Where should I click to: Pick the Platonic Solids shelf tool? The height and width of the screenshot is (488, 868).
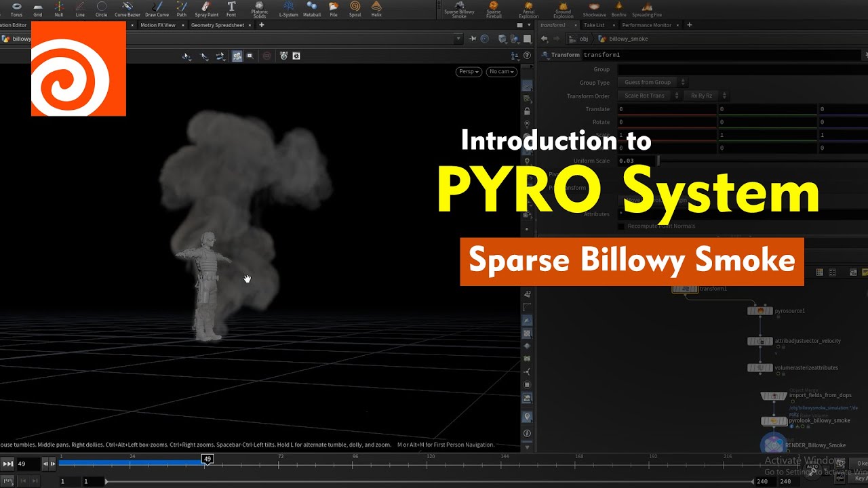coord(260,9)
